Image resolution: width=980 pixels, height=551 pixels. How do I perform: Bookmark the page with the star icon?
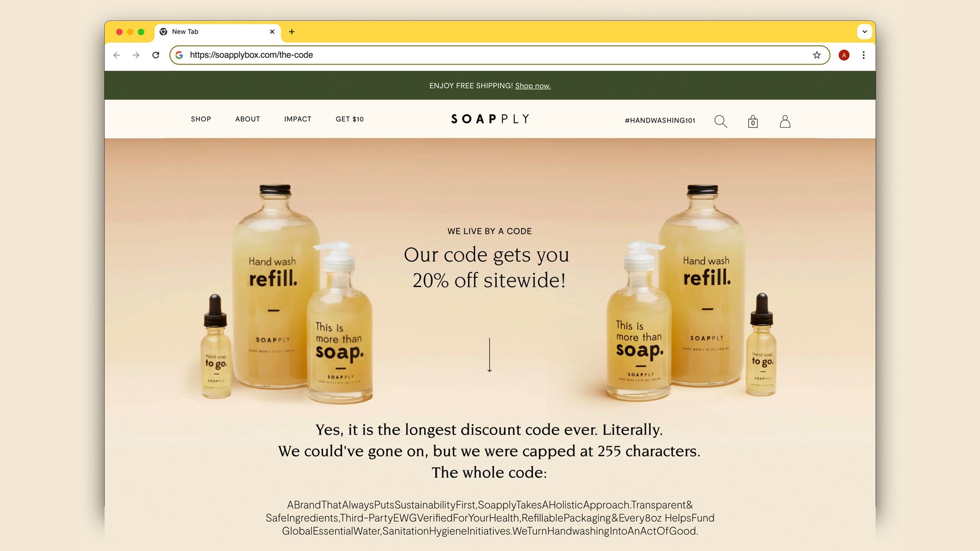coord(817,55)
